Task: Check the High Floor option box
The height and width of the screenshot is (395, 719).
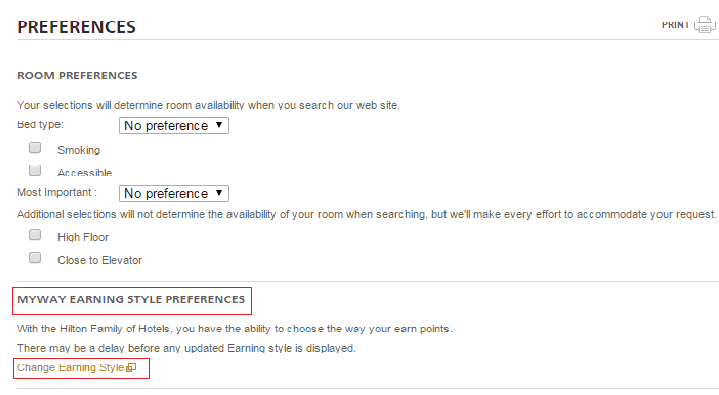Action: pyautogui.click(x=35, y=235)
